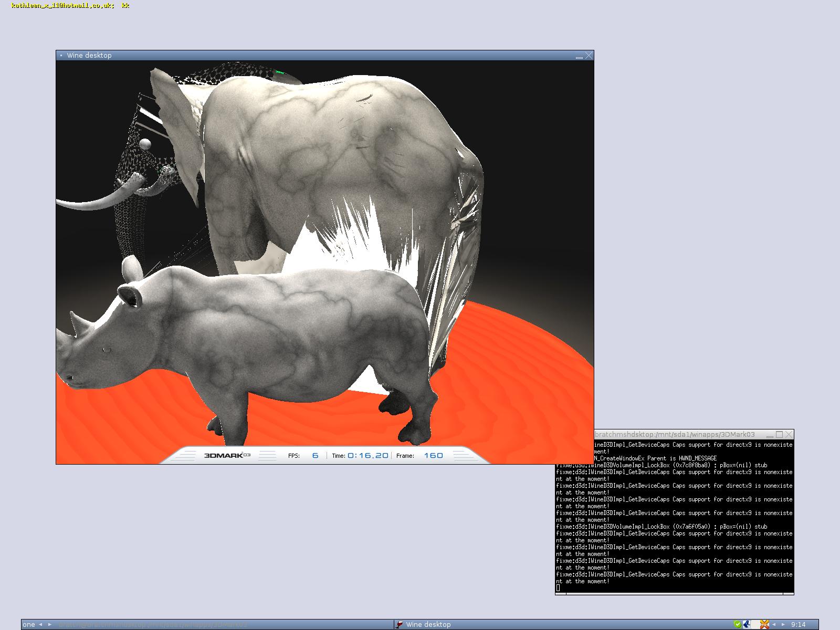Image resolution: width=840 pixels, height=630 pixels.
Task: Click the Time value 0:16.20
Action: tap(367, 455)
